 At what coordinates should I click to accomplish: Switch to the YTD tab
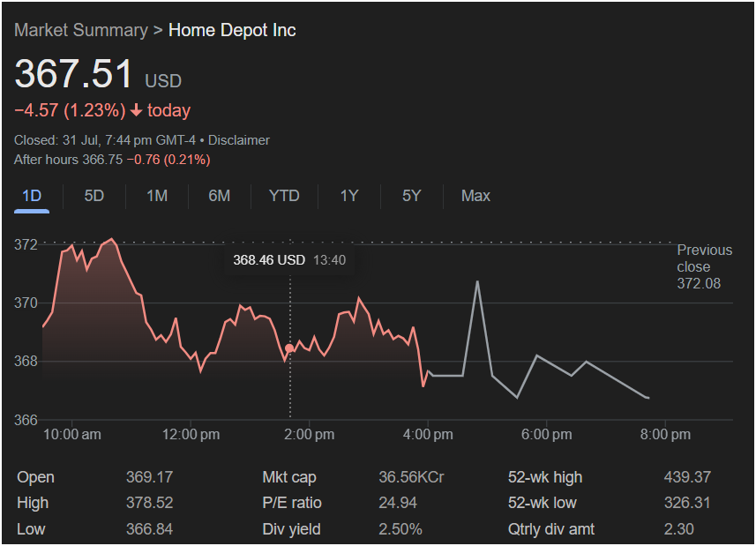pos(284,196)
